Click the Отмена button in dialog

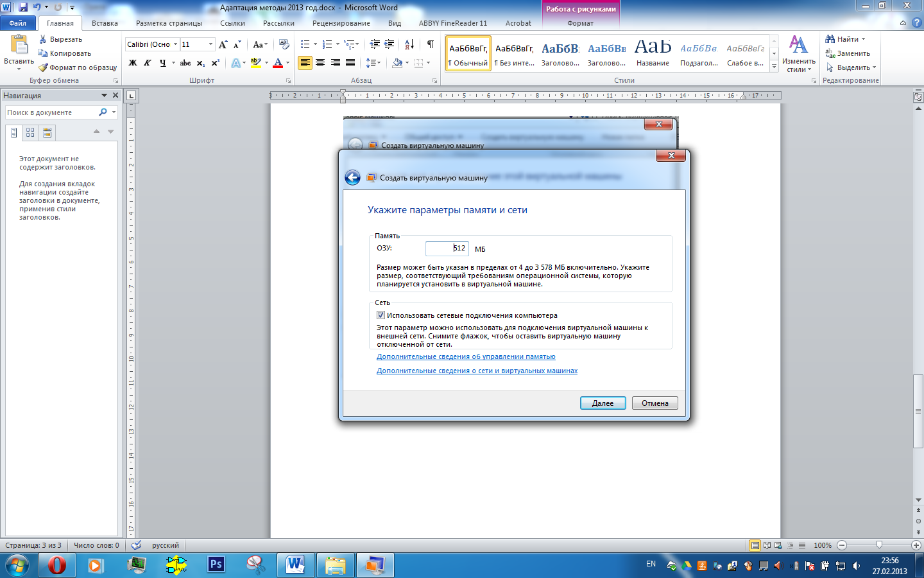[655, 403]
